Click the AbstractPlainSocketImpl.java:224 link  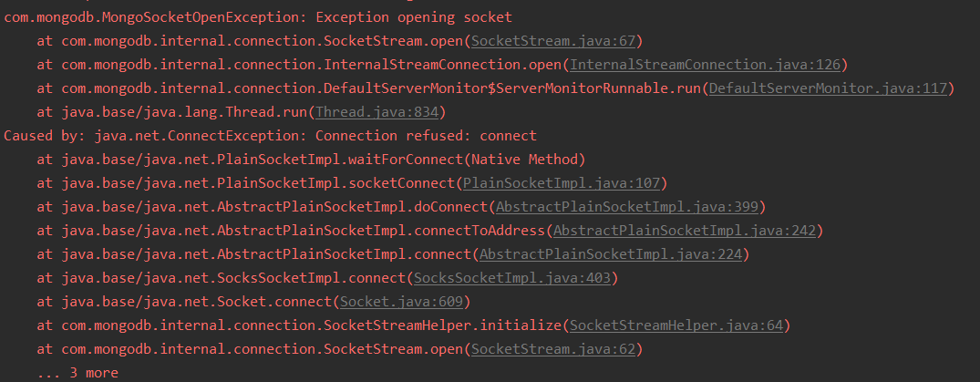[611, 254]
